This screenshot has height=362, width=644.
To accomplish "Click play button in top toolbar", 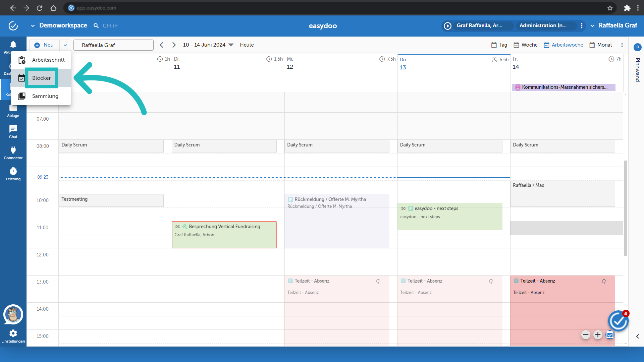I will pyautogui.click(x=448, y=25).
